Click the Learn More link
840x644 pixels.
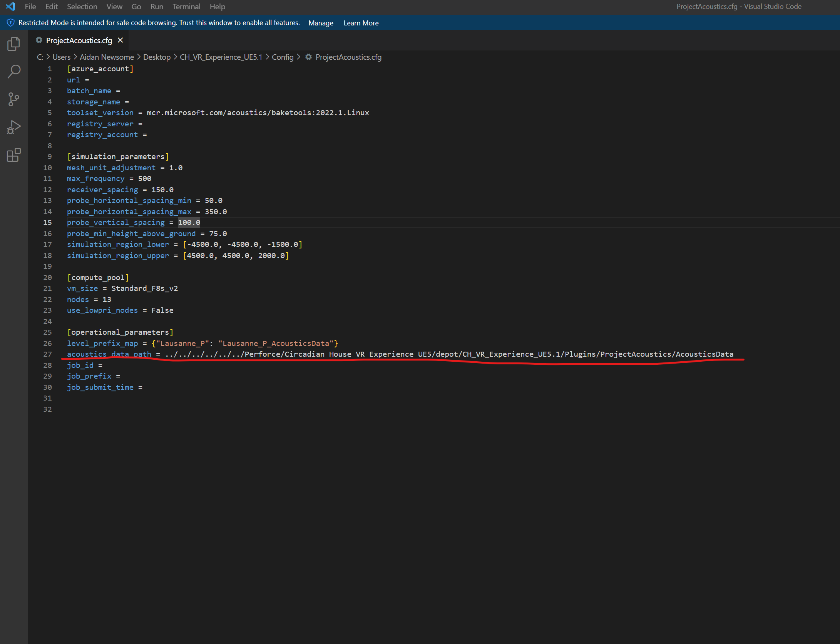pyautogui.click(x=361, y=23)
